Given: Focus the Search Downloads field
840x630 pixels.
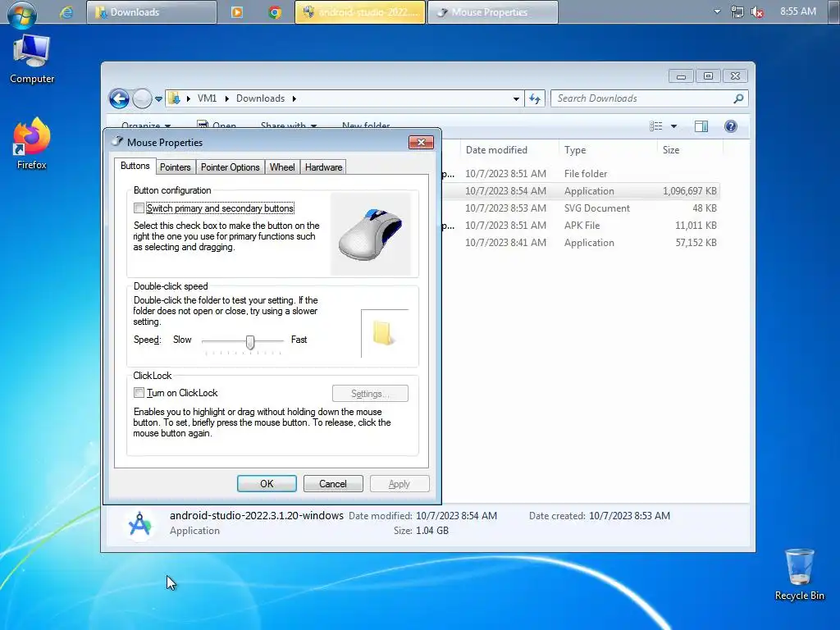Looking at the screenshot, I should [x=643, y=98].
